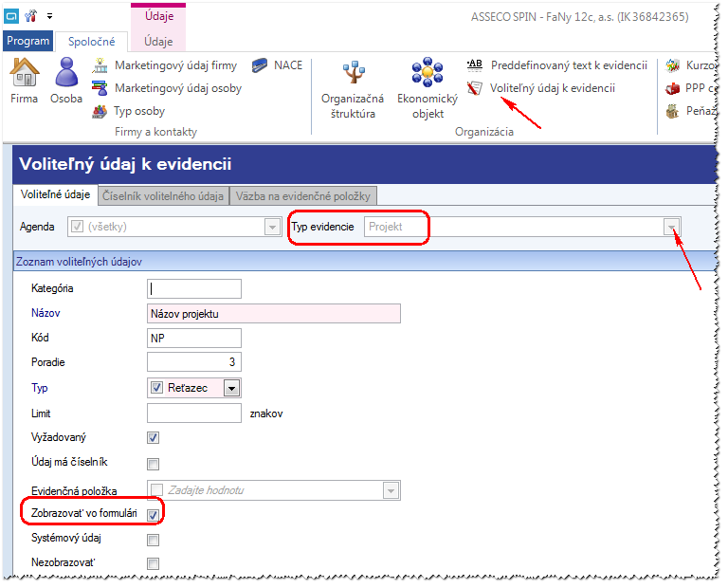The height and width of the screenshot is (588, 728).
Task: Expand the Typ evidencie dropdown arrow
Action: [x=672, y=227]
